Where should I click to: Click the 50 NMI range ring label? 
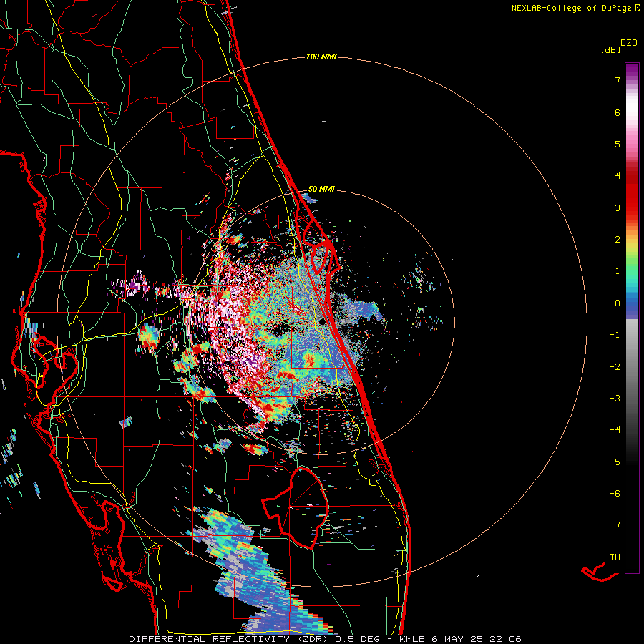[x=321, y=190]
